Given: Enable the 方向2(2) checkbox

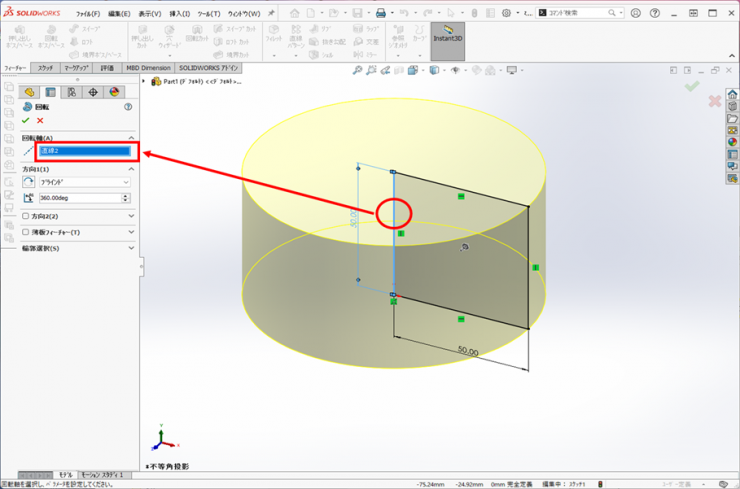Looking at the screenshot, I should coord(26,216).
